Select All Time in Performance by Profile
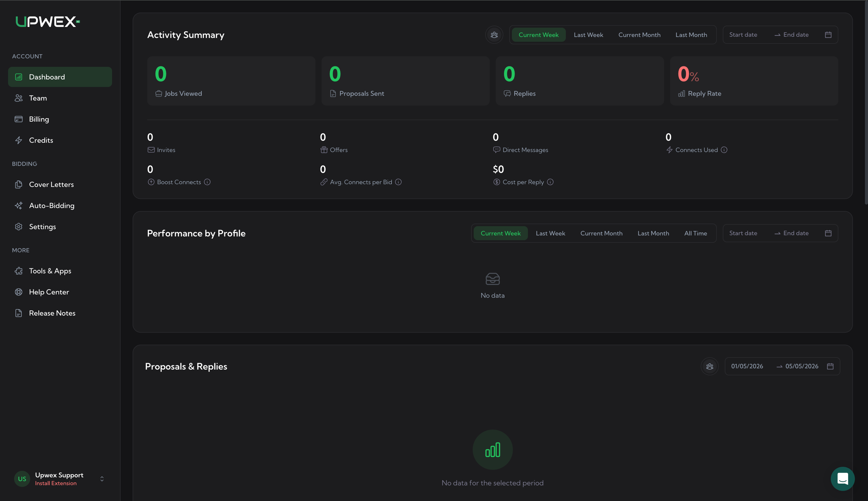Viewport: 868px width, 501px height. [x=695, y=233]
